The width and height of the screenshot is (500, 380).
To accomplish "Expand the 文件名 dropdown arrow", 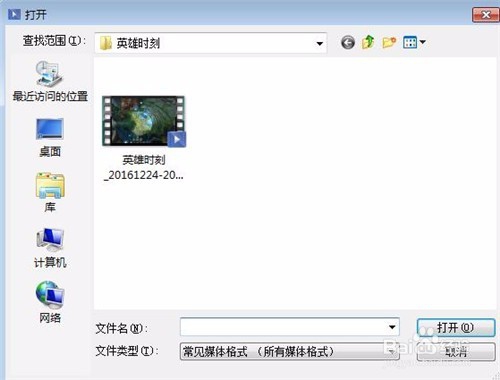I will (392, 327).
